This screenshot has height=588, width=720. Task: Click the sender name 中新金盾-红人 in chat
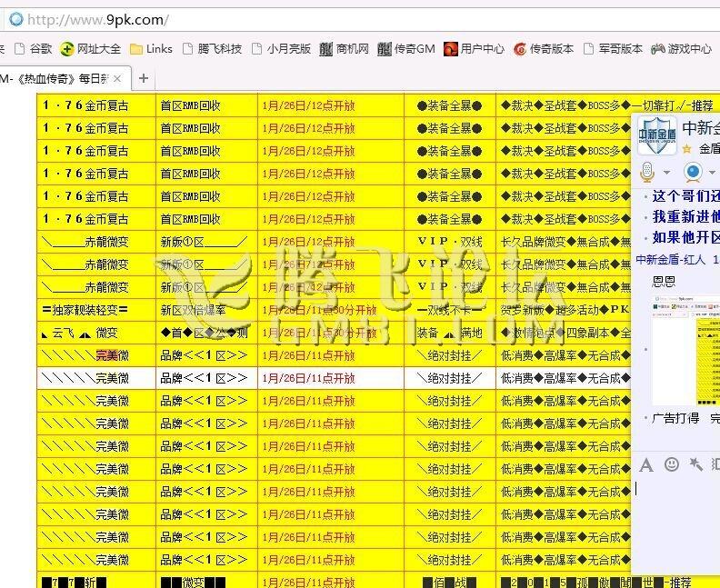pyautogui.click(x=670, y=259)
